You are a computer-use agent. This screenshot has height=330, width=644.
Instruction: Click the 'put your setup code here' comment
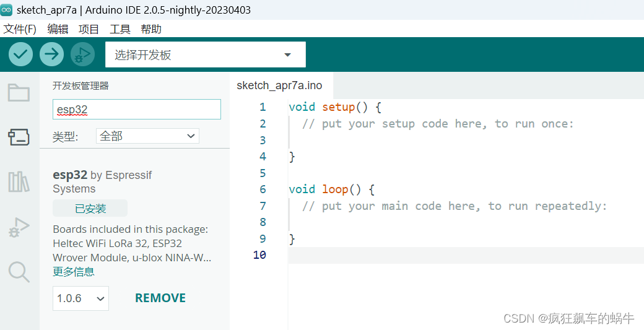(x=438, y=124)
